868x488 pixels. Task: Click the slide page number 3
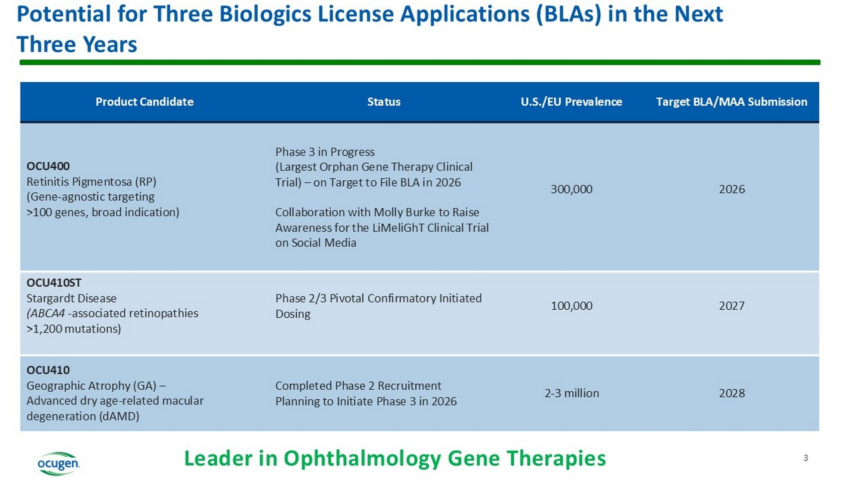click(x=806, y=458)
